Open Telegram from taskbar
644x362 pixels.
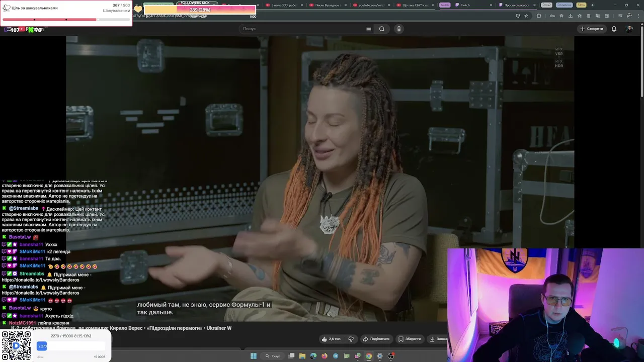coord(336,356)
